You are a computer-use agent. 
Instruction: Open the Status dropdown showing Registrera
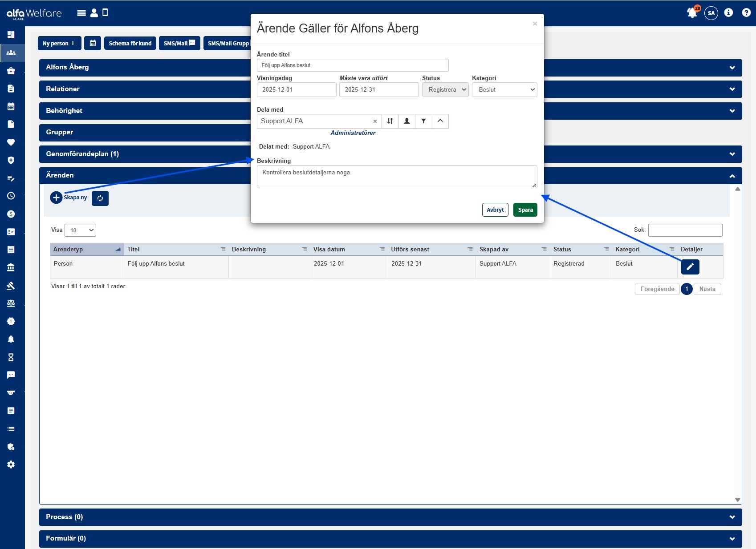(445, 90)
